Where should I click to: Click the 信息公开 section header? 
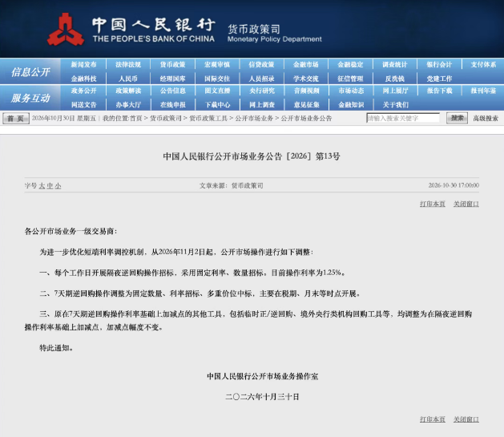[30, 72]
